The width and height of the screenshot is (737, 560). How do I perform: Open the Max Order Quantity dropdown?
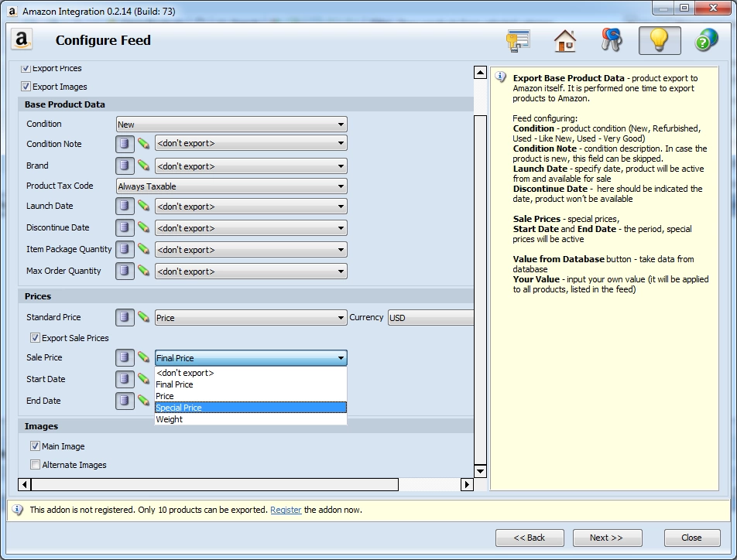251,271
